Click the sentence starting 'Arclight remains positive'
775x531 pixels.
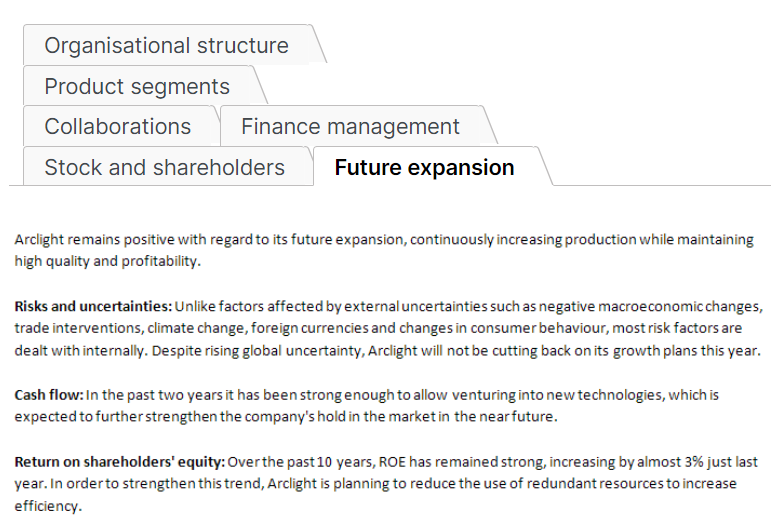384,250
